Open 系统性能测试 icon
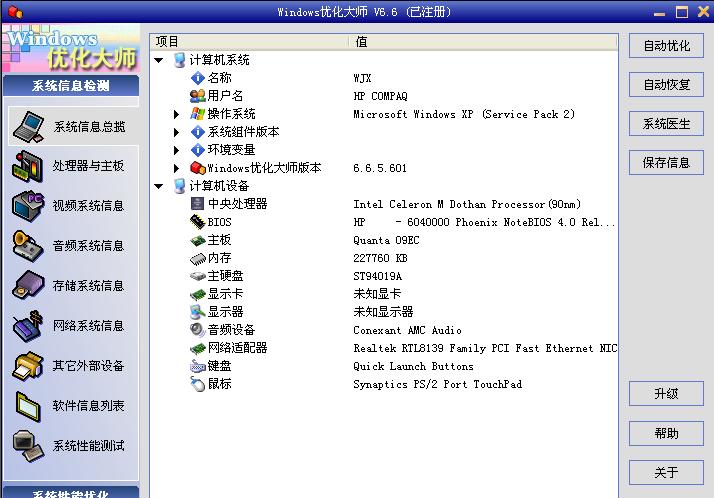This screenshot has width=714, height=498. click(28, 446)
